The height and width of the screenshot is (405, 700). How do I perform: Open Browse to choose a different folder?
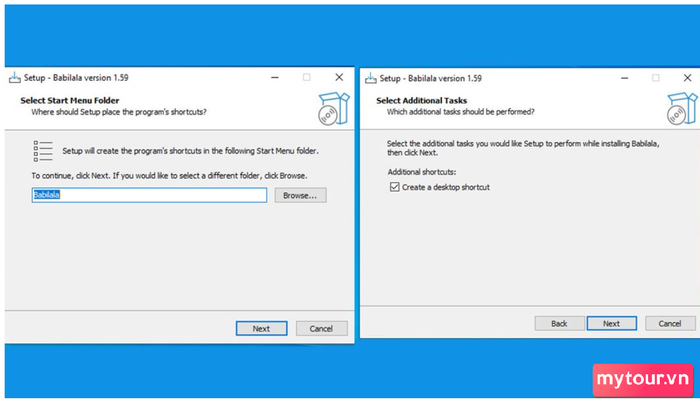tap(300, 195)
